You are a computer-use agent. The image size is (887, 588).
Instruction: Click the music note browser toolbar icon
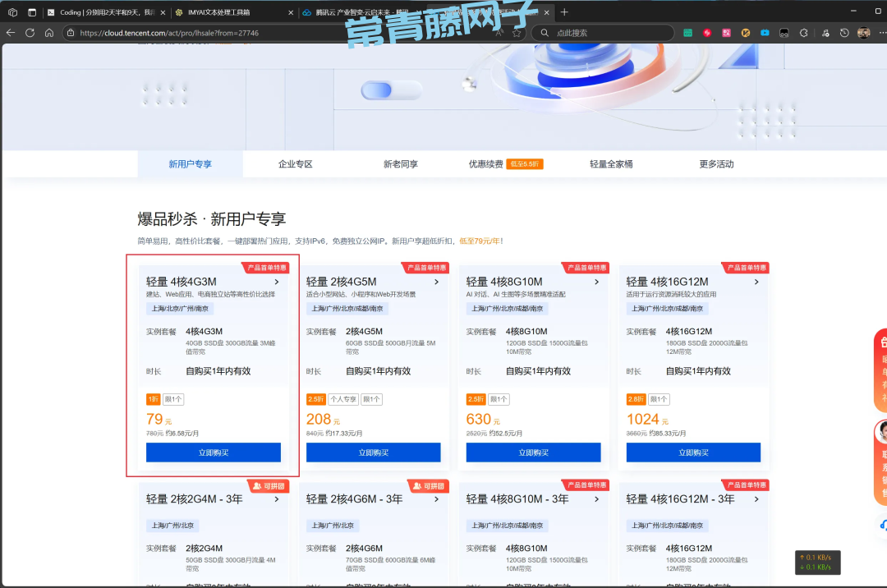tap(825, 33)
